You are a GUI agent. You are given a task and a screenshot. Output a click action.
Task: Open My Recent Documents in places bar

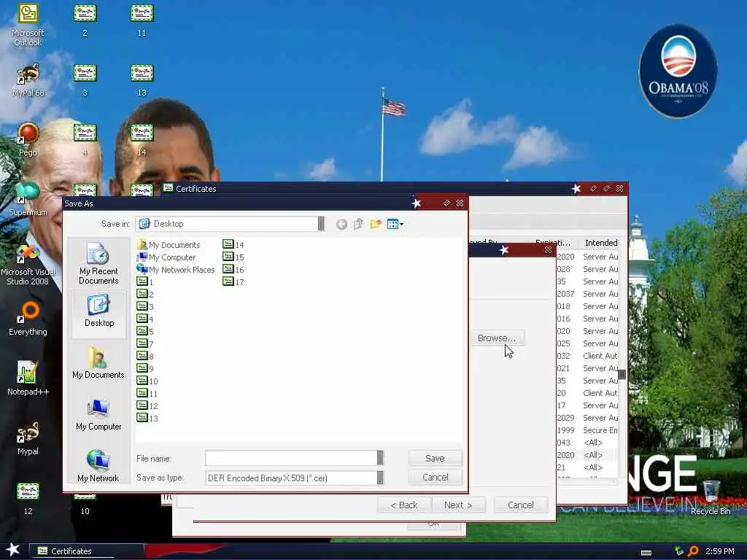98,264
